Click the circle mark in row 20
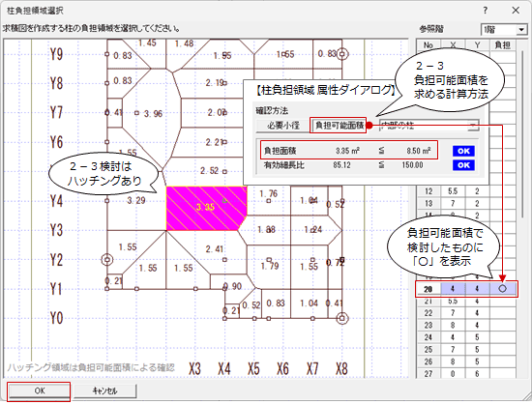 tap(503, 289)
